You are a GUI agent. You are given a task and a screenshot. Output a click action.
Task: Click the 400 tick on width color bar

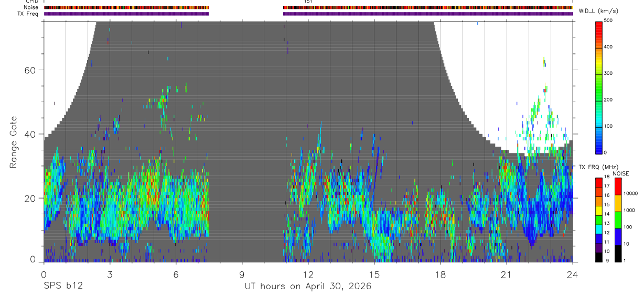click(608, 47)
